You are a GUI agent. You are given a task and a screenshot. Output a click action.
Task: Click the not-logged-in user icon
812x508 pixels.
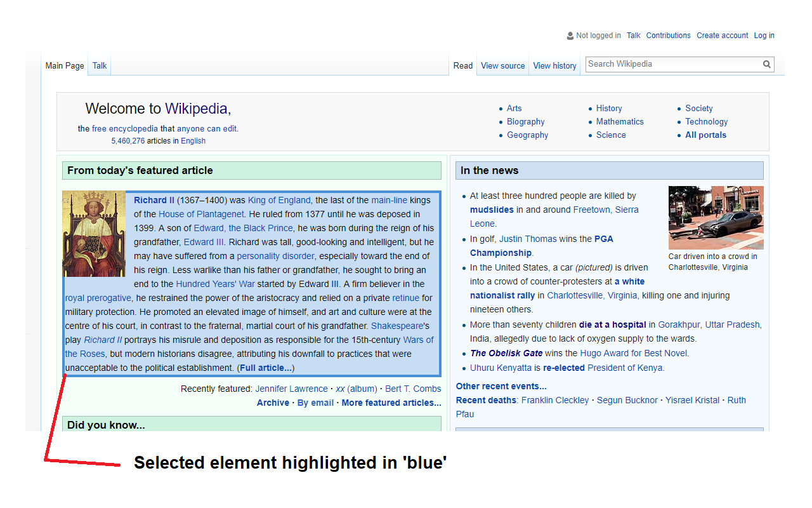[570, 36]
